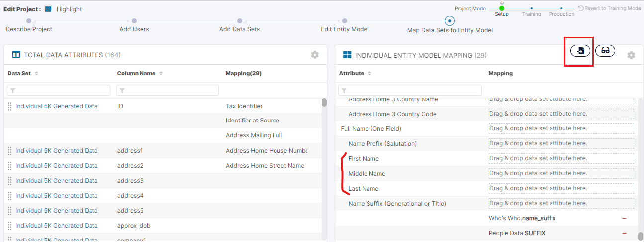Click the Attribute filter input field
The width and height of the screenshot is (644, 242).
point(410,90)
